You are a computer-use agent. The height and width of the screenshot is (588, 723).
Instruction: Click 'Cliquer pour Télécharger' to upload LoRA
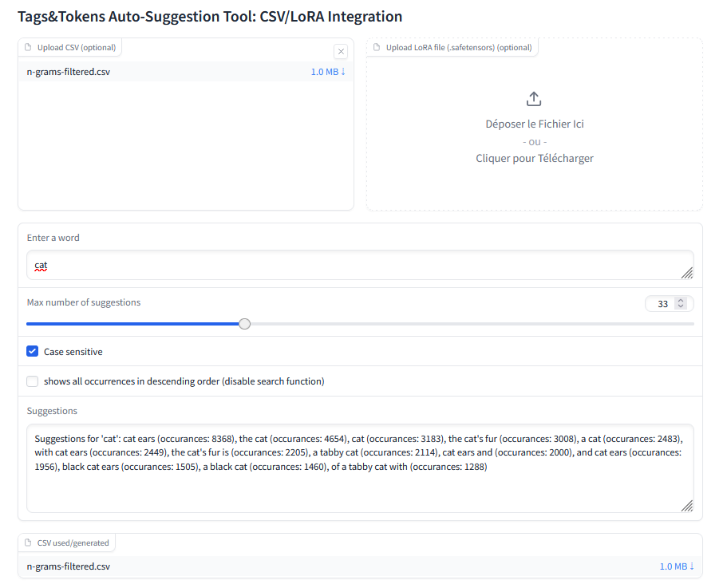pos(535,158)
